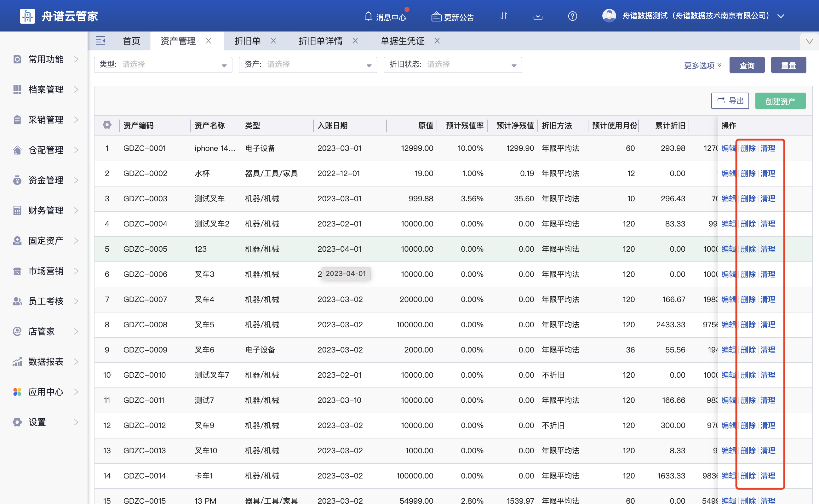Open the update announcements icon
Viewport: 819px width, 504px height.
[436, 16]
